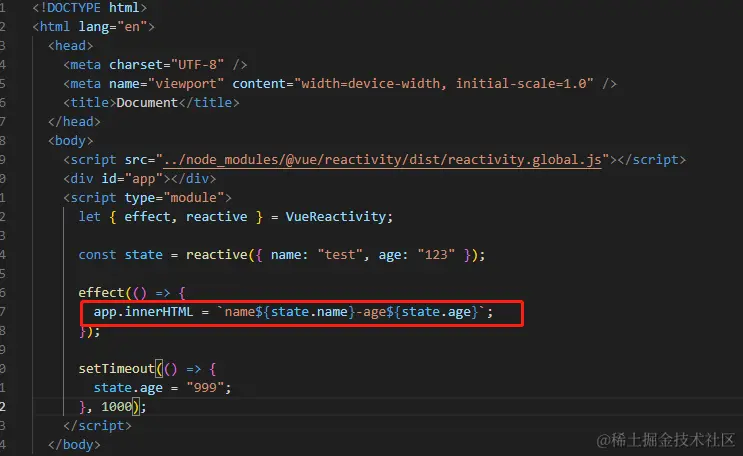The image size is (743, 456).
Task: Click the closing </body> tag
Action: [74, 444]
